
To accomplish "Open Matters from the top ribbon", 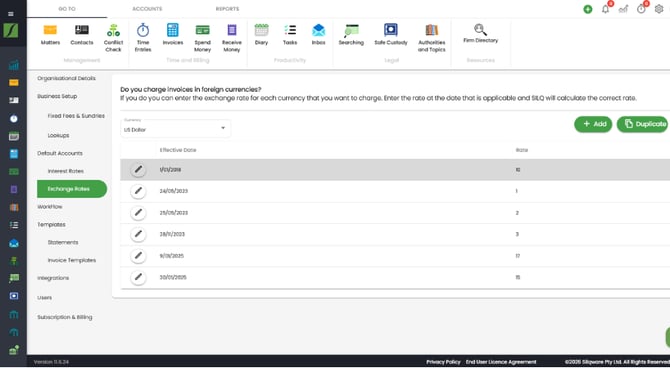I will click(x=50, y=35).
